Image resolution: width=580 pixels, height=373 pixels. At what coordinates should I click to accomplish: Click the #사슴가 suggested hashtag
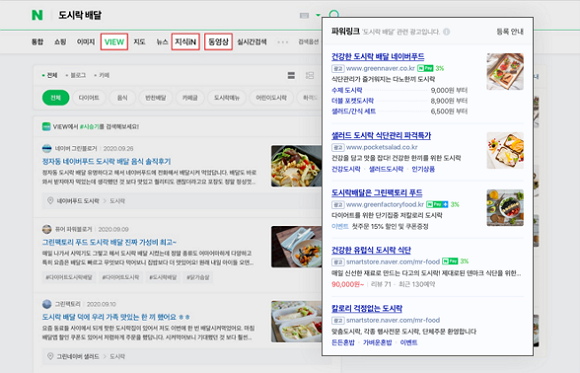click(90, 127)
